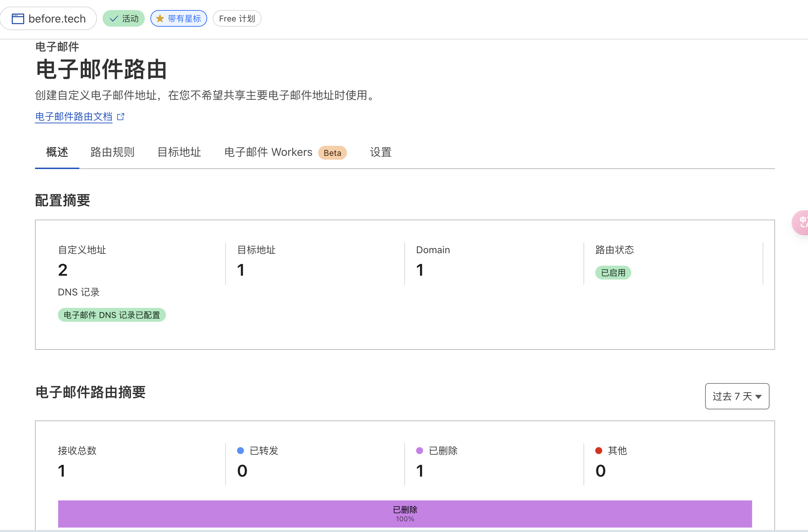Click the 电子邮件 DNS 记录已配置 badge
808x532 pixels.
tap(112, 315)
